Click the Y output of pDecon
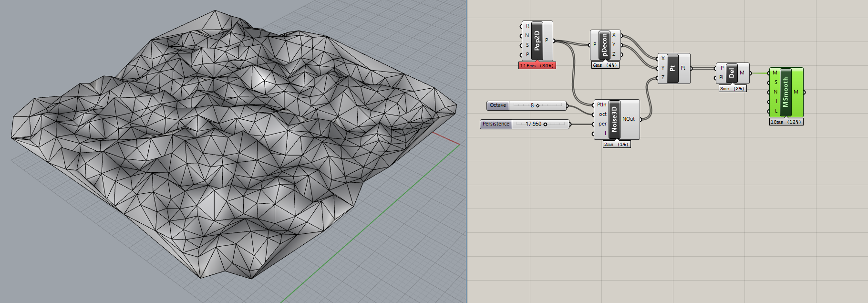The image size is (868, 303). (x=614, y=45)
